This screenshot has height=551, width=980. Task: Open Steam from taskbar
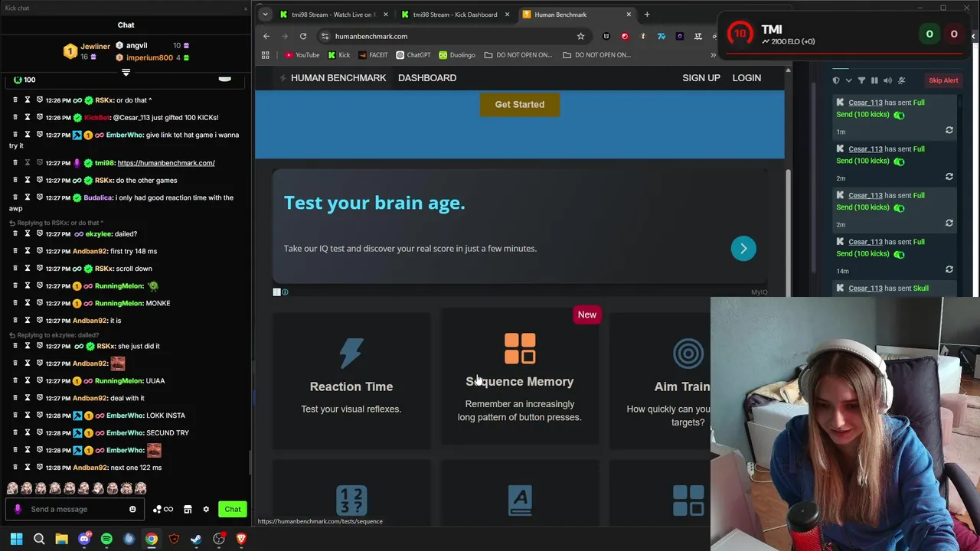(x=196, y=539)
